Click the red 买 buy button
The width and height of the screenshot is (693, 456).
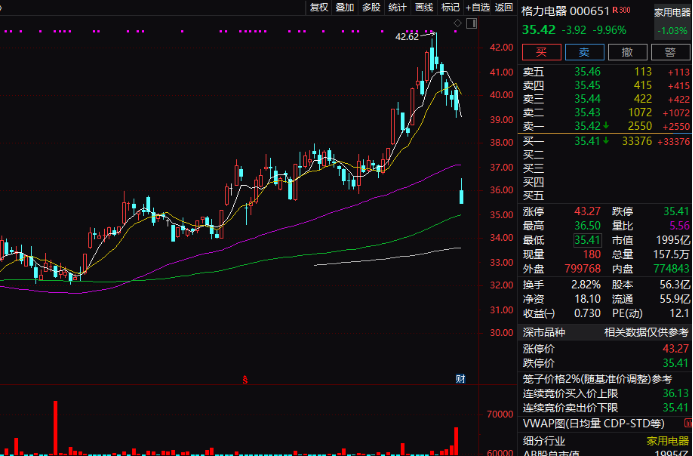542,53
